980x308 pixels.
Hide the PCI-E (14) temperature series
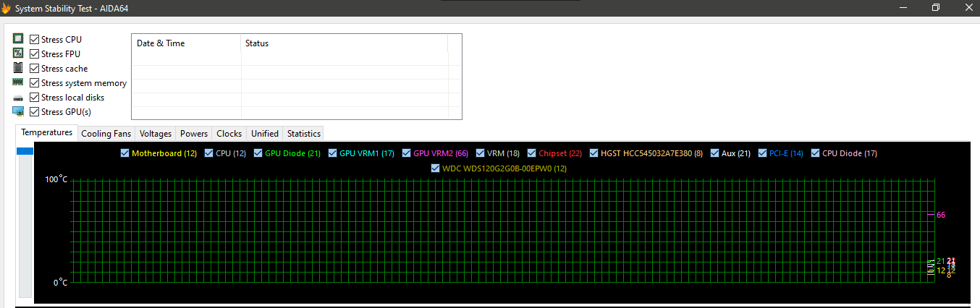[x=763, y=153]
